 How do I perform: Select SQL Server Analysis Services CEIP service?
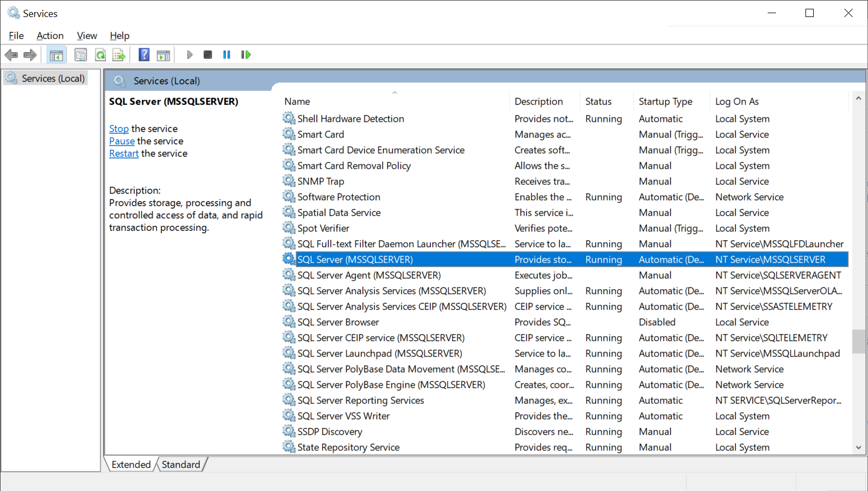click(x=565, y=306)
